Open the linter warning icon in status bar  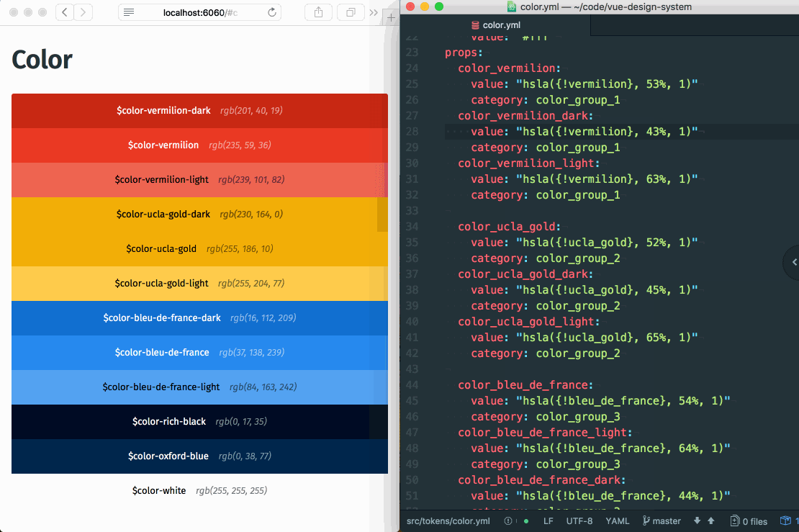coord(508,520)
